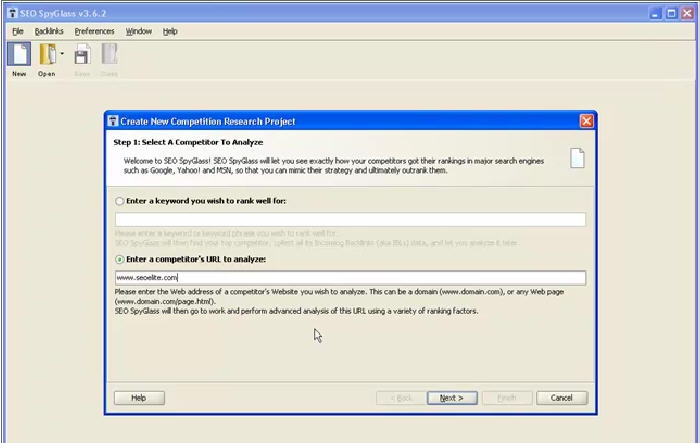Click the keyword input field

point(350,219)
